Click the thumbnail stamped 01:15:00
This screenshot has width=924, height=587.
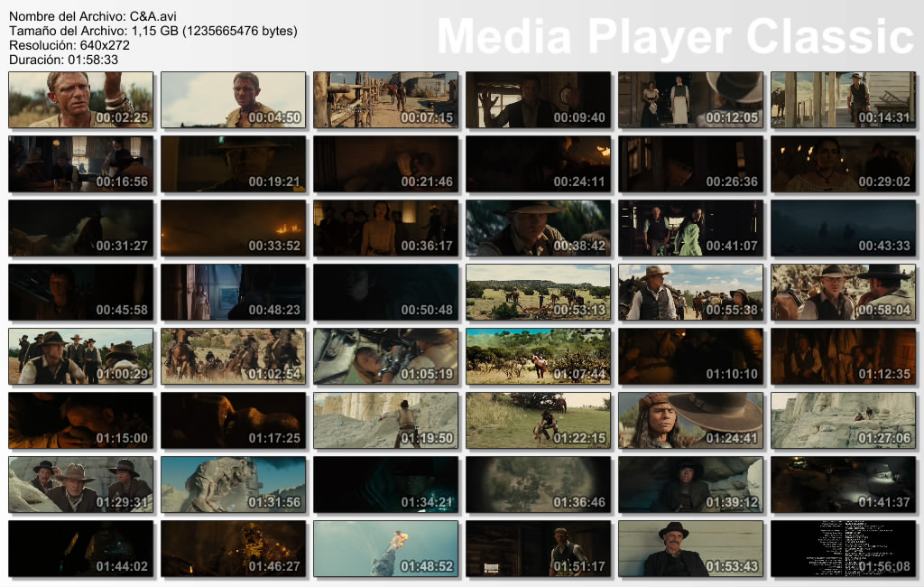80,421
